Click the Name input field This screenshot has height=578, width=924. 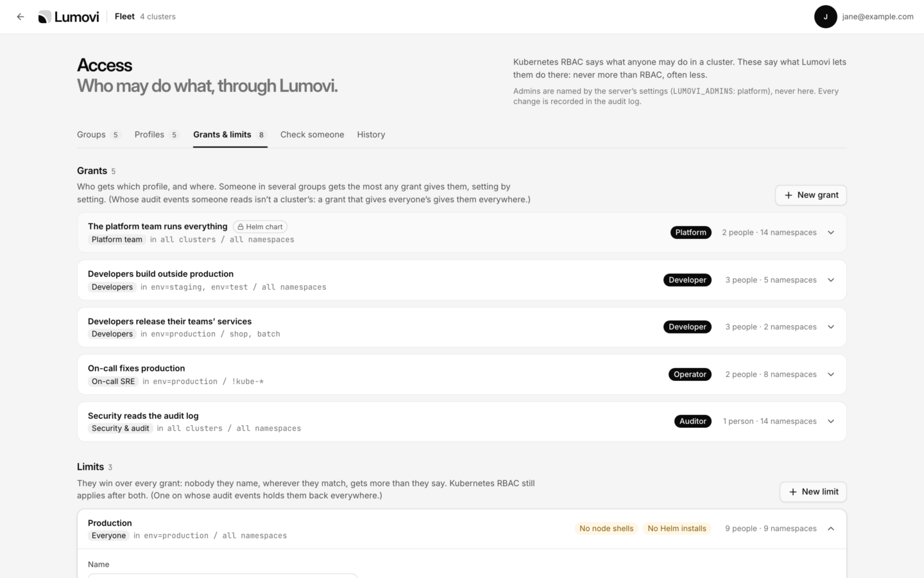[222, 575]
